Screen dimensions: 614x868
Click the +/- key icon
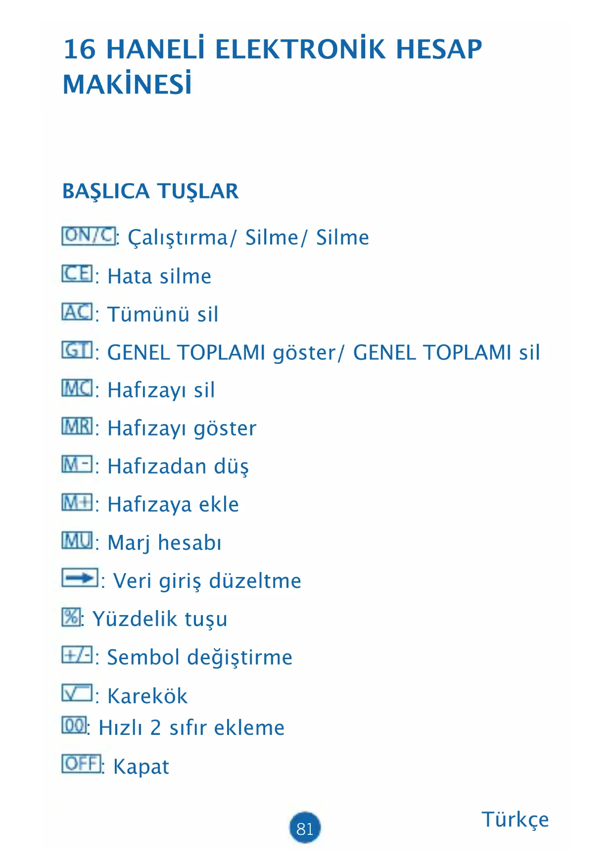[77, 655]
